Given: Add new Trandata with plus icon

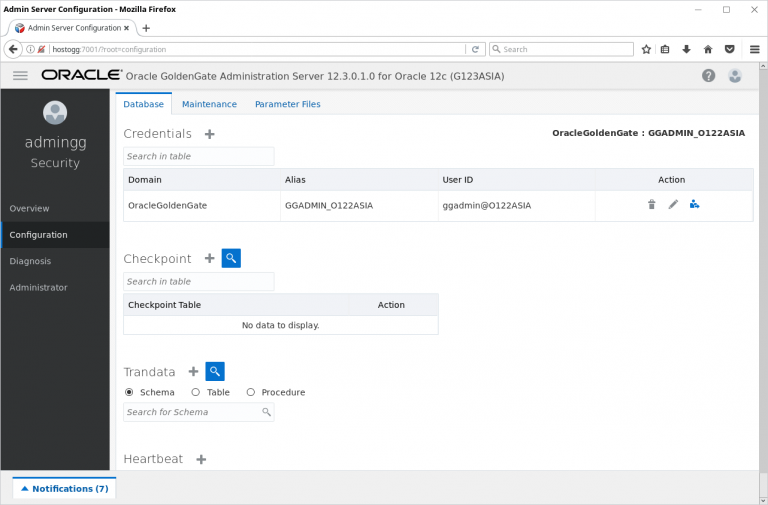Looking at the screenshot, I should tap(193, 372).
